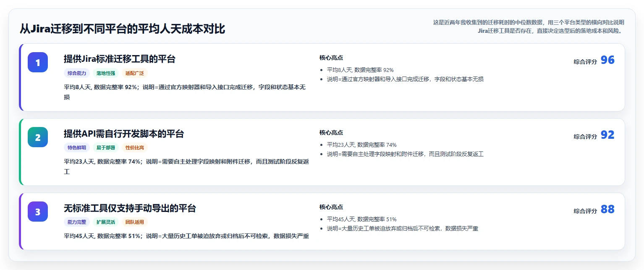Click bullet 说明=通过官方映射器和导入接口完成迁移
The height and width of the screenshot is (270, 644).
tap(405, 79)
